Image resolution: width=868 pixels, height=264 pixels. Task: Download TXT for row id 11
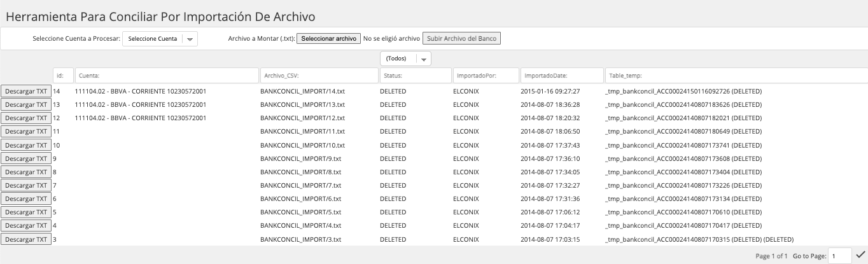coord(26,132)
